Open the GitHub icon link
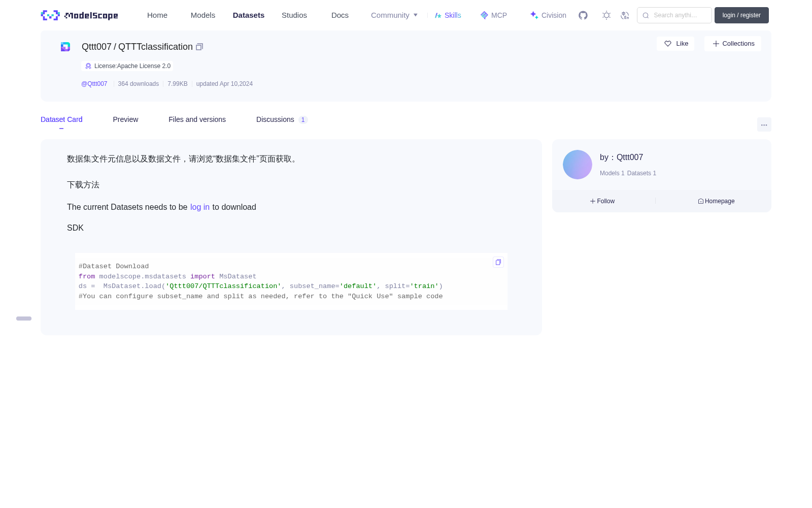The height and width of the screenshot is (508, 812). coord(583,15)
